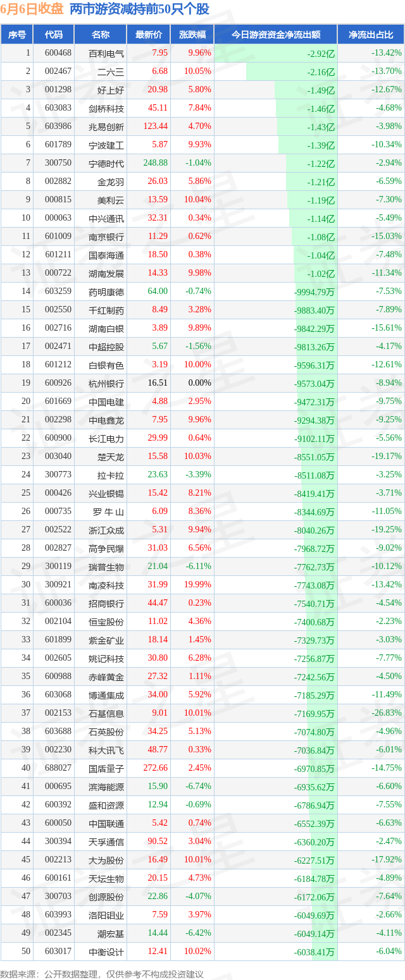Viewport: 405px width, 980px height.
Task: Click stock name 科大讯飞
Action: (x=106, y=750)
